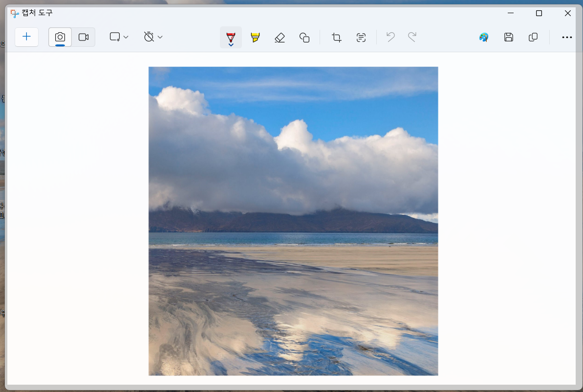583x392 pixels.
Task: Switch to video recording mode
Action: pyautogui.click(x=84, y=37)
